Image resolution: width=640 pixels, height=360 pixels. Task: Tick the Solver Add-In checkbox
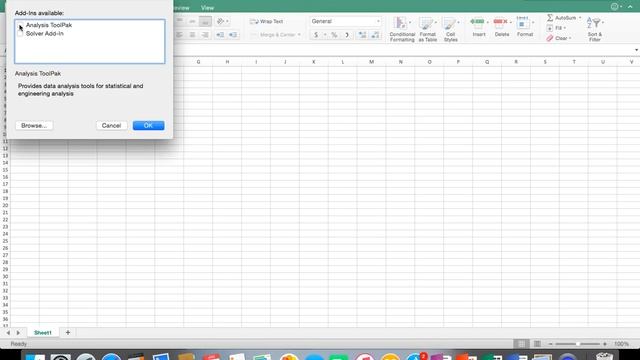20,33
